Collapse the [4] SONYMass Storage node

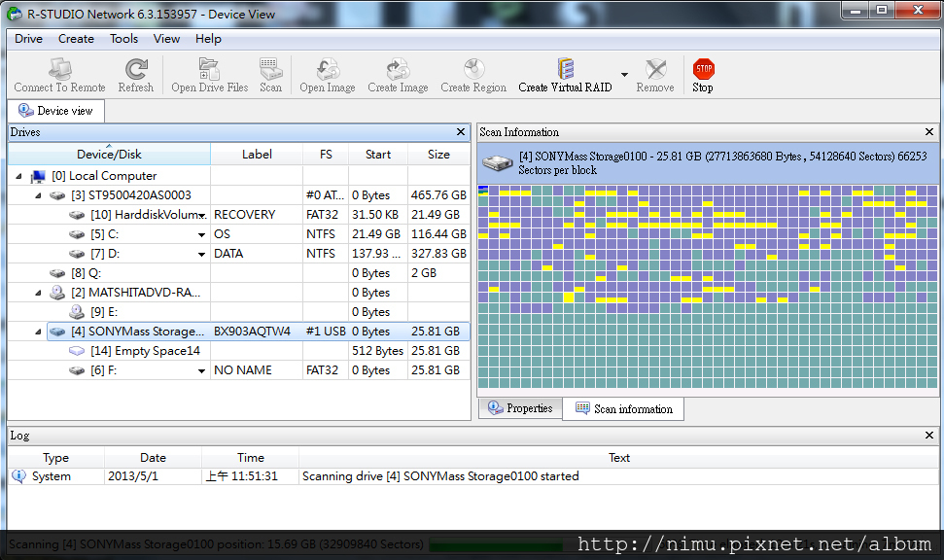tap(38, 332)
